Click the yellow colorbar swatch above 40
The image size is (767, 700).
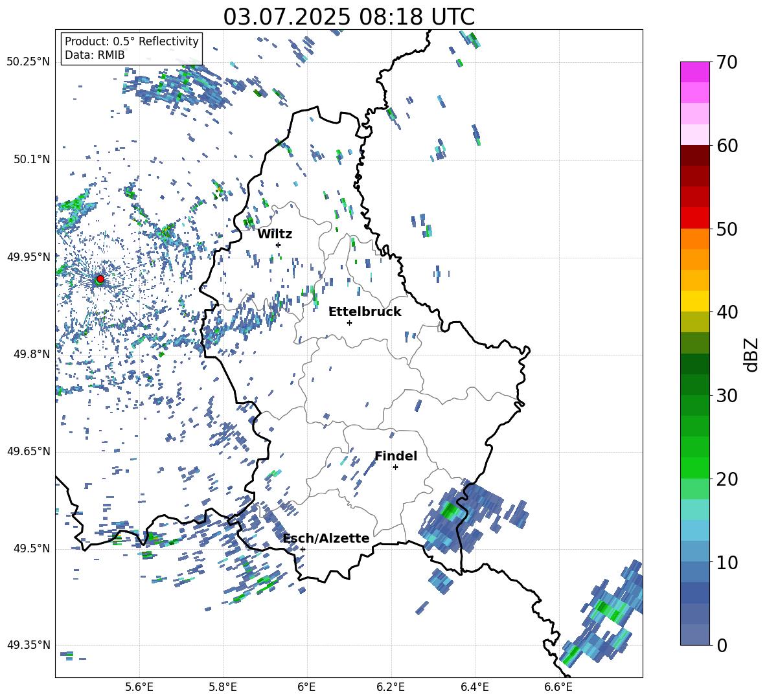694,301
